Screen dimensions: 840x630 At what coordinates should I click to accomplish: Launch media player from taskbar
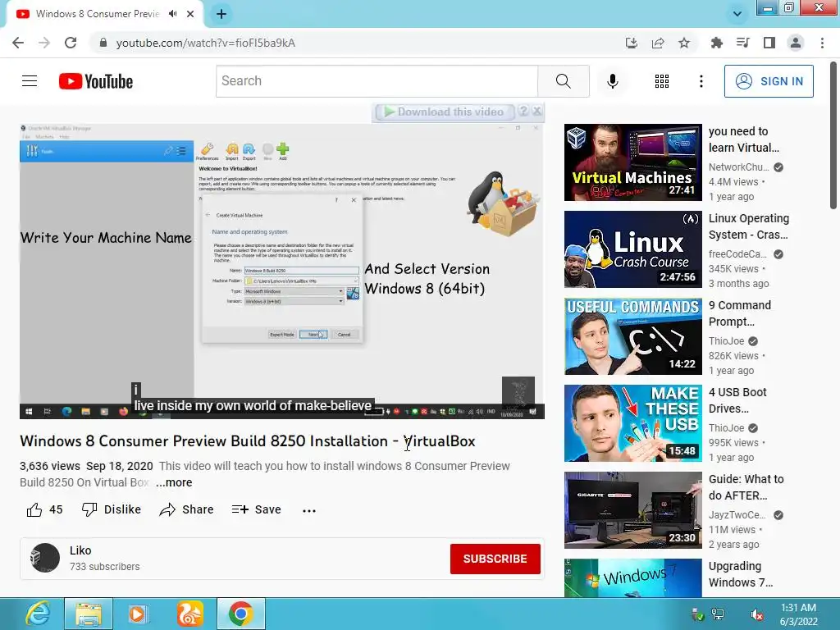(x=138, y=614)
